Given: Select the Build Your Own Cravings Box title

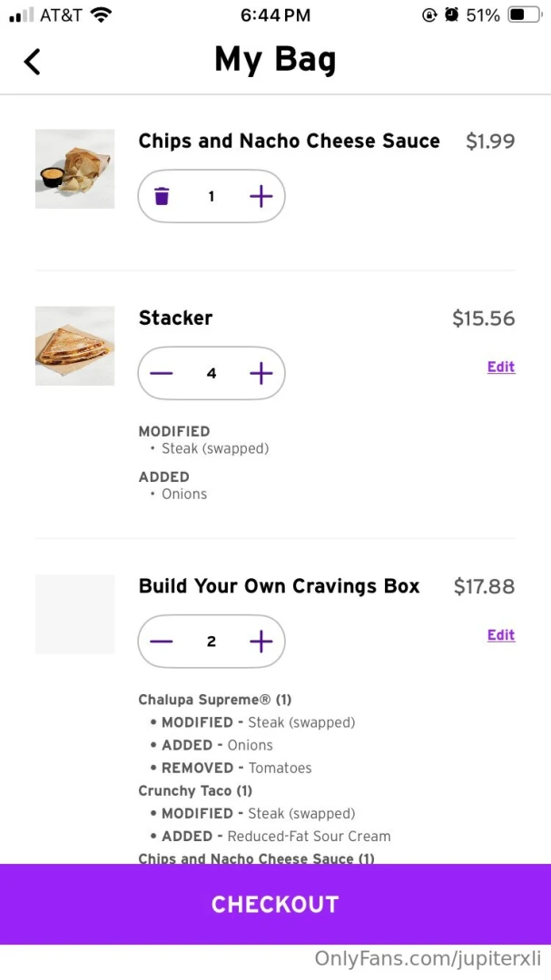Looking at the screenshot, I should tap(279, 586).
